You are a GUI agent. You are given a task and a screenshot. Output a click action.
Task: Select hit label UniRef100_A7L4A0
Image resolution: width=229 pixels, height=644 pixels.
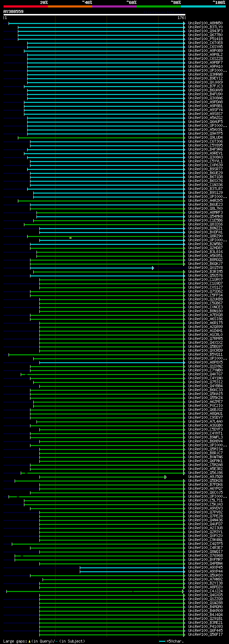coord(205,422)
